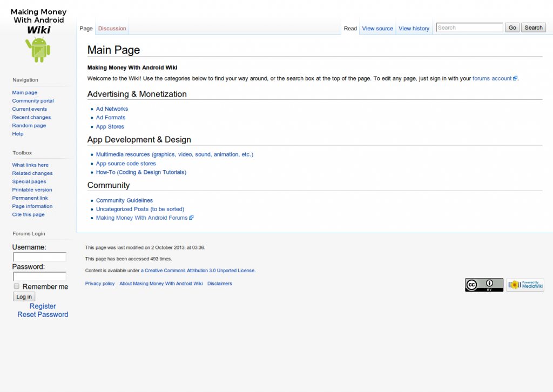The height and width of the screenshot is (392, 553).
Task: Focus the Search input field
Action: (x=469, y=28)
